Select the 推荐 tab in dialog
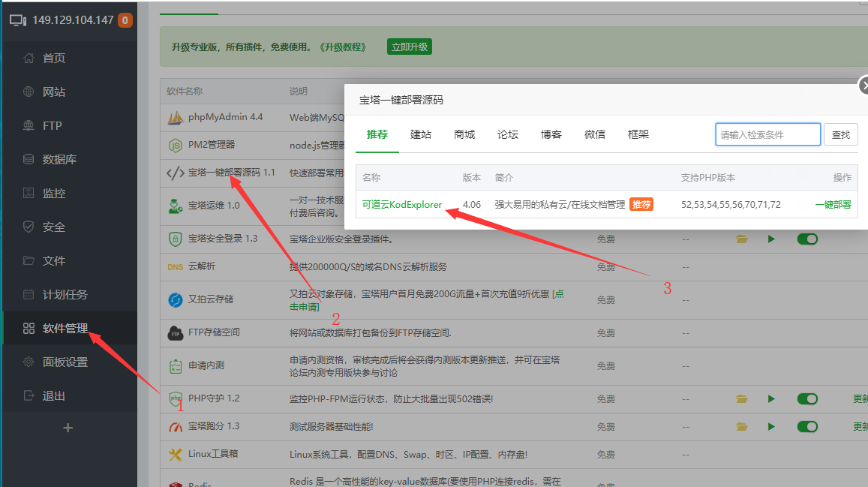Viewport: 868px width, 487px height. 377,134
